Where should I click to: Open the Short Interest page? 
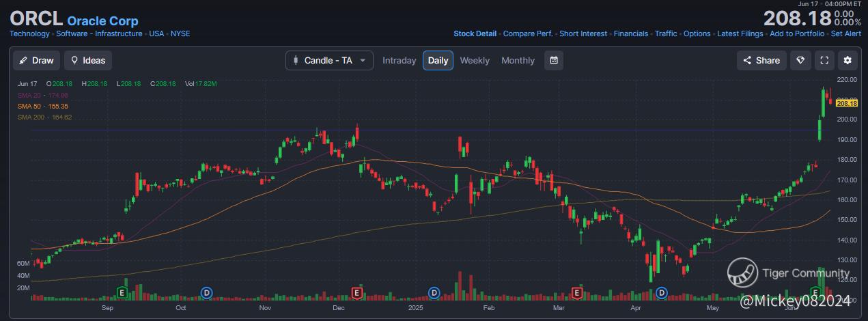tap(583, 33)
